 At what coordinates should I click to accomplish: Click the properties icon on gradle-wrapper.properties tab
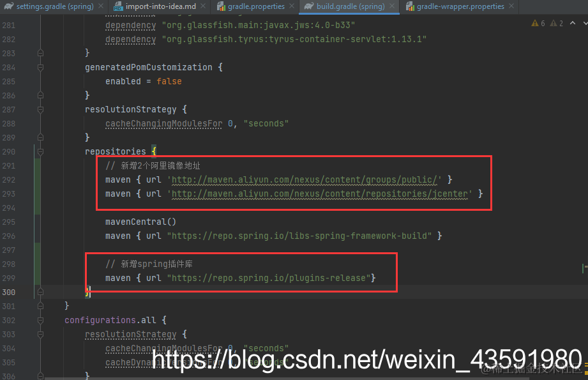point(410,6)
